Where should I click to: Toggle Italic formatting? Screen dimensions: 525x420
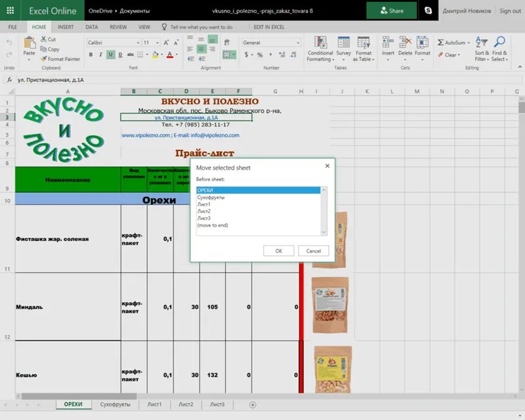point(100,54)
